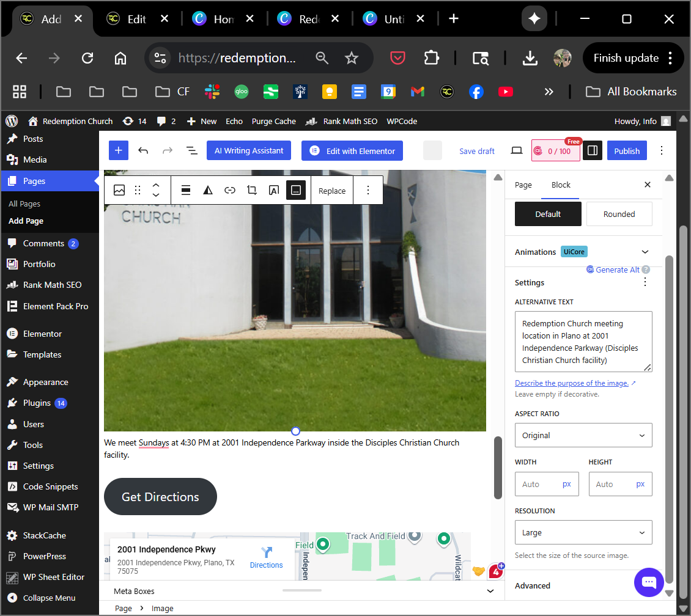Click the Save draft link
This screenshot has height=616, width=691.
coord(477,151)
